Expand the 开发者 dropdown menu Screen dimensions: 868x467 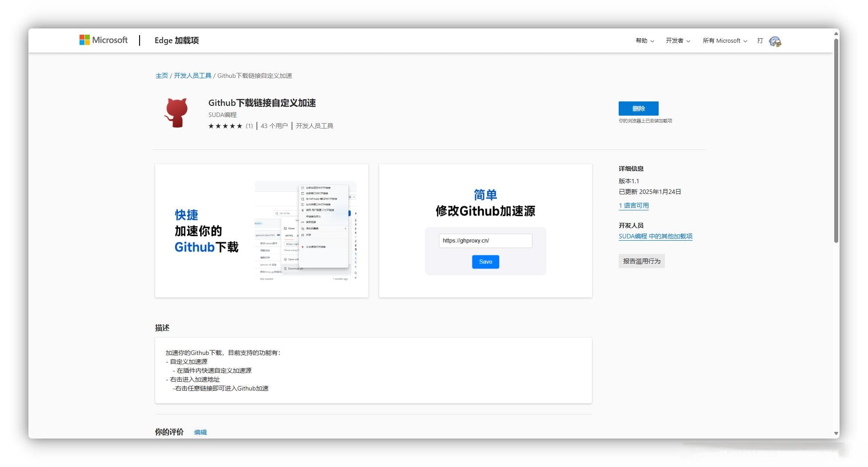tap(678, 40)
